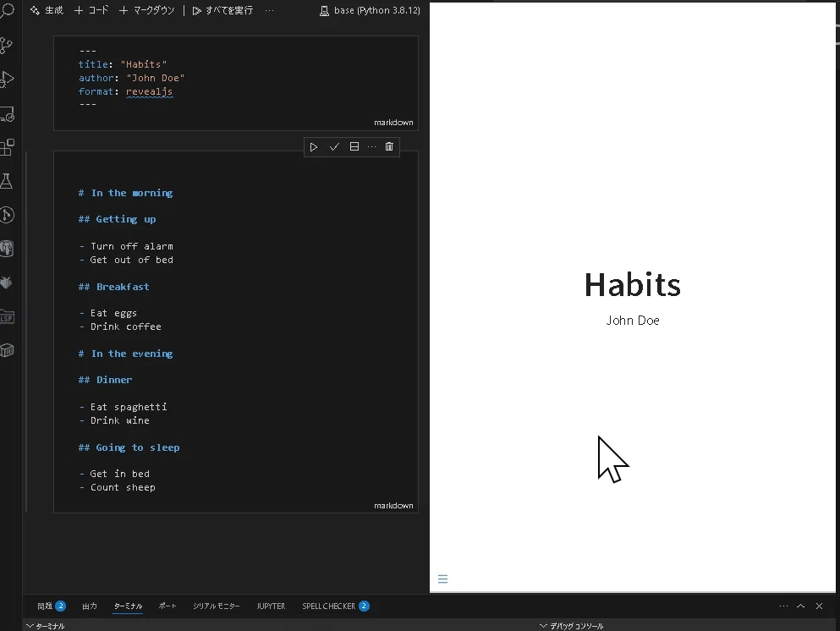Image resolution: width=840 pixels, height=631 pixels.
Task: Click the '## Breakfast' heading line
Action: tap(113, 287)
